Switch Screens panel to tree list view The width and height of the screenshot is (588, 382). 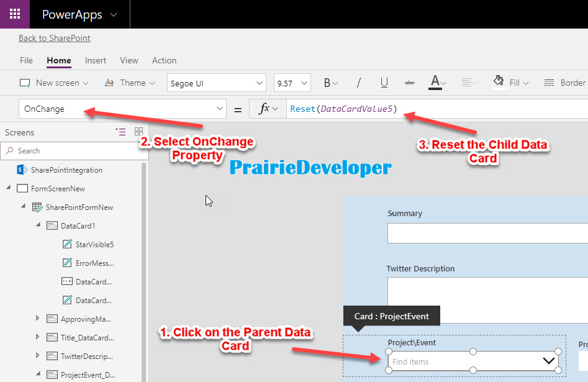click(x=120, y=132)
